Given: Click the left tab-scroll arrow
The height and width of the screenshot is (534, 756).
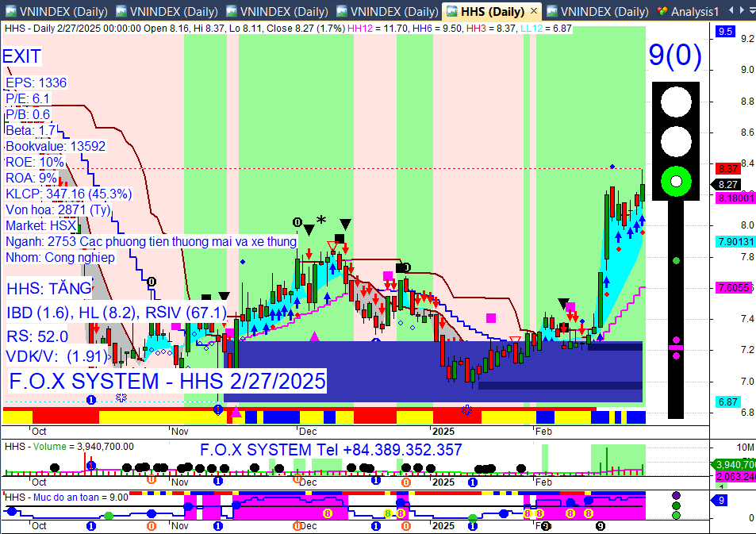Looking at the screenshot, I should tap(731, 10).
